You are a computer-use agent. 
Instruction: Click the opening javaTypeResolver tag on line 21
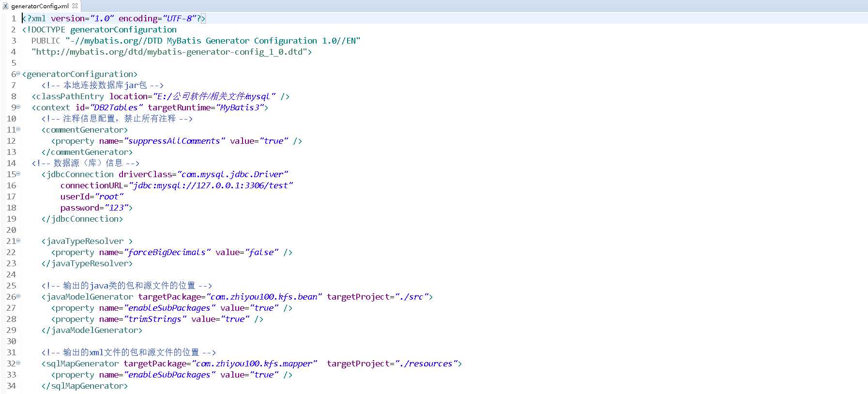coord(87,241)
